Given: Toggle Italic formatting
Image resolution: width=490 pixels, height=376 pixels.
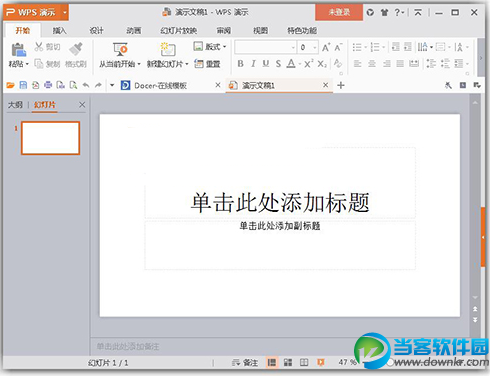Looking at the screenshot, I should (253, 63).
